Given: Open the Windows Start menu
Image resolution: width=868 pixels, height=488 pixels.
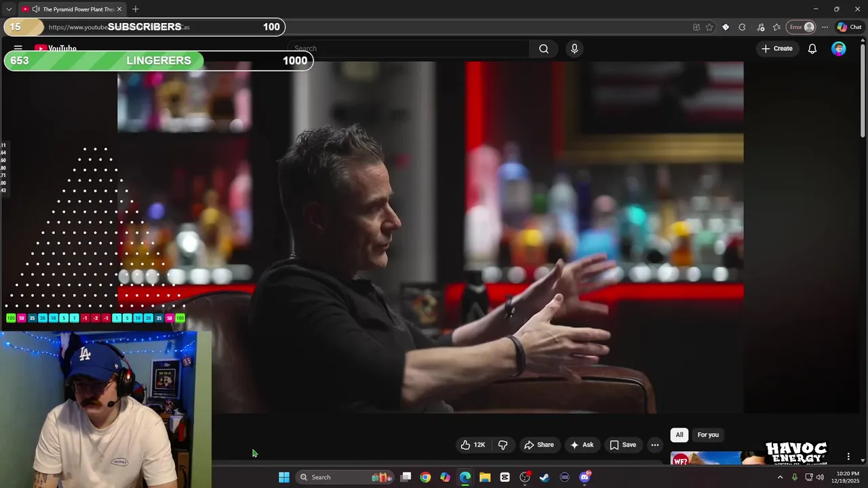Looking at the screenshot, I should (x=284, y=477).
